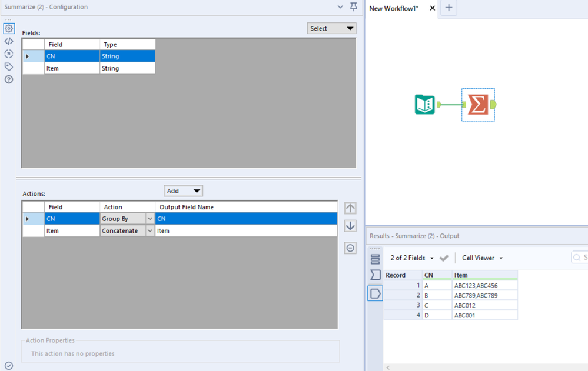The height and width of the screenshot is (371, 588).
Task: Click the Type header in Fields table
Action: click(x=128, y=45)
